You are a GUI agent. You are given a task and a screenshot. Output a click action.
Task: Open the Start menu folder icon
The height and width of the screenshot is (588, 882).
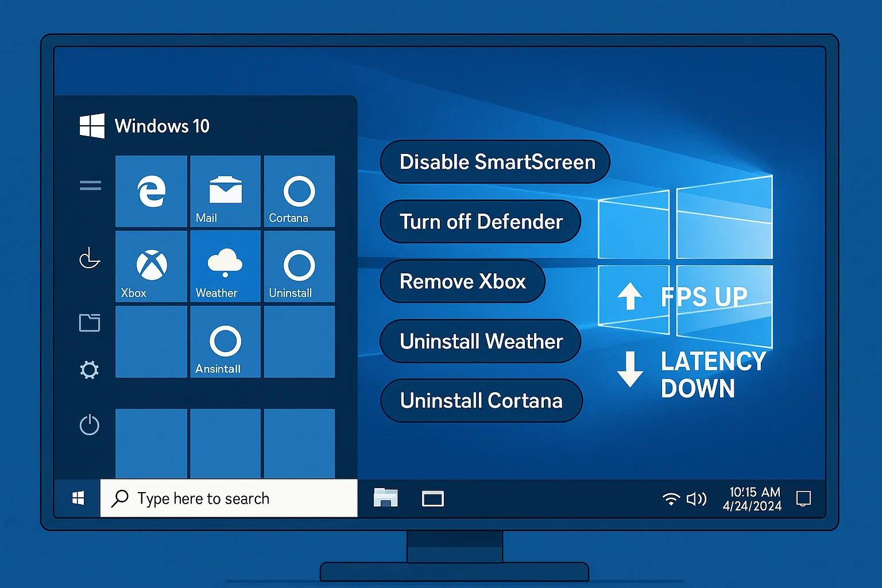pos(90,323)
